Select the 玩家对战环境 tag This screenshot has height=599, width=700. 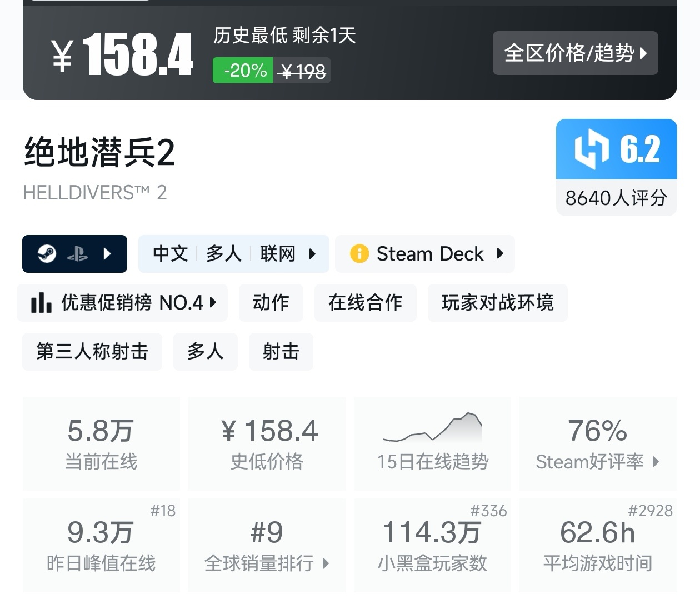(x=497, y=303)
